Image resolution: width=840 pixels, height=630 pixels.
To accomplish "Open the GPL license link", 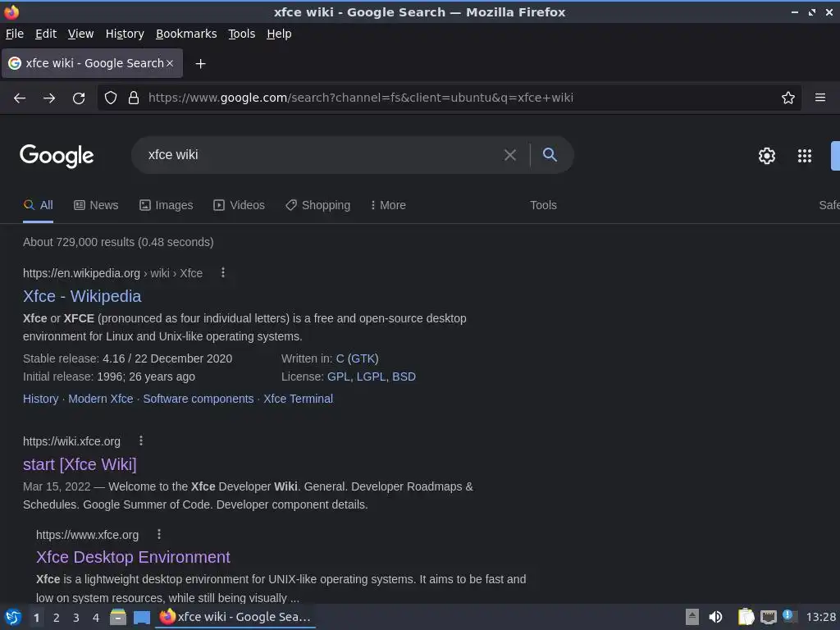I will (339, 377).
